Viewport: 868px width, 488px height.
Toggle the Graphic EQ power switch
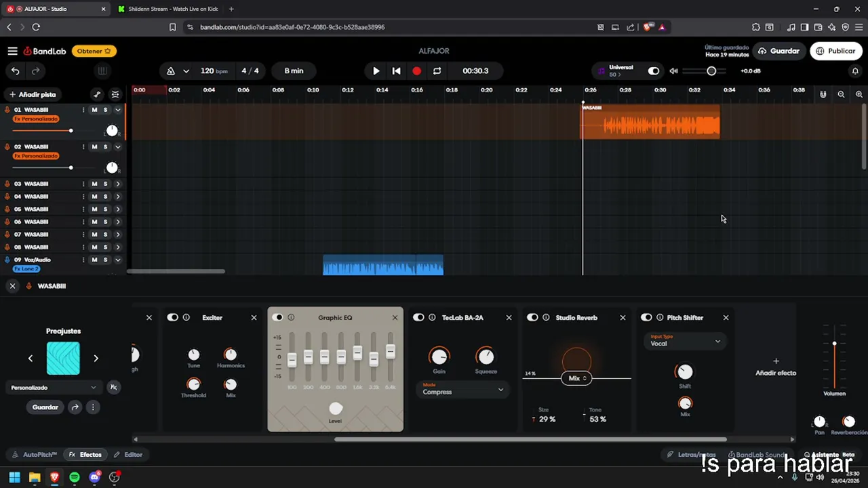[277, 317]
